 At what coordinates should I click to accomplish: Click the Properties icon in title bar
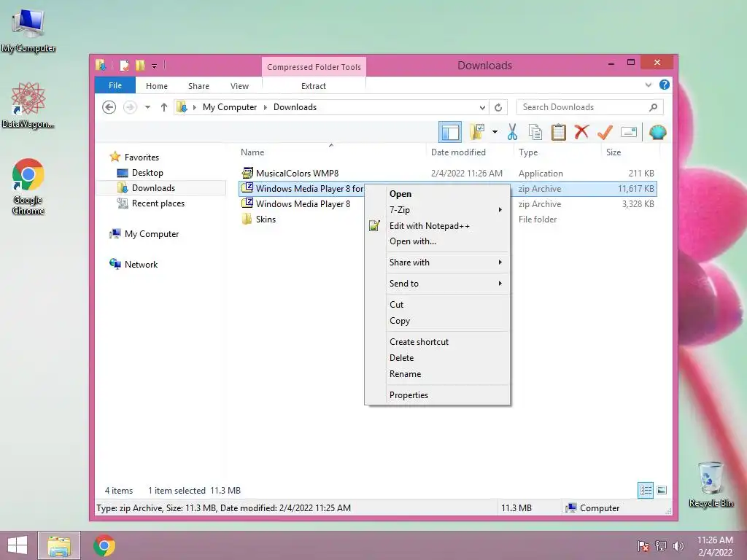tap(124, 65)
